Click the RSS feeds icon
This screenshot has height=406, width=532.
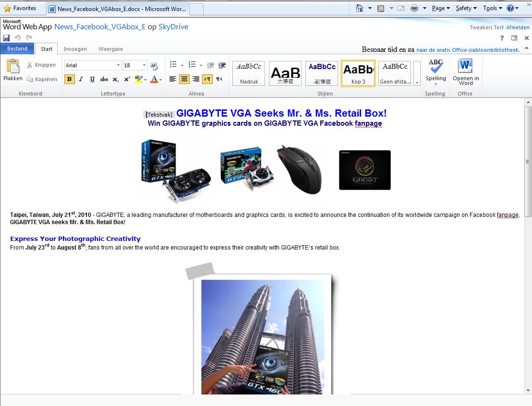click(x=381, y=9)
